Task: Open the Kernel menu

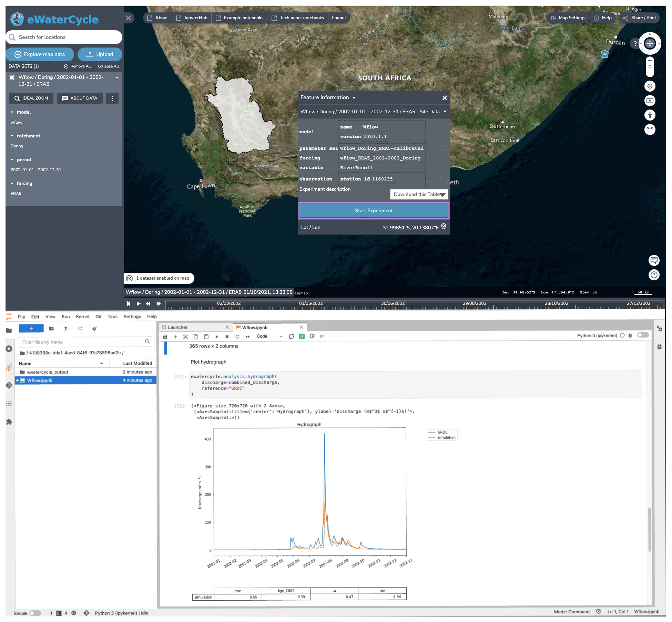Action: (x=82, y=317)
